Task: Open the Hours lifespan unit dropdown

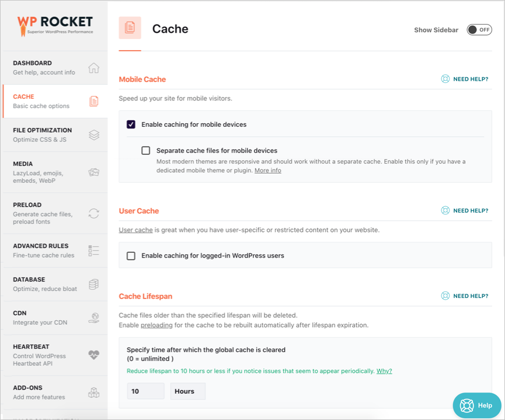Action: tap(187, 391)
